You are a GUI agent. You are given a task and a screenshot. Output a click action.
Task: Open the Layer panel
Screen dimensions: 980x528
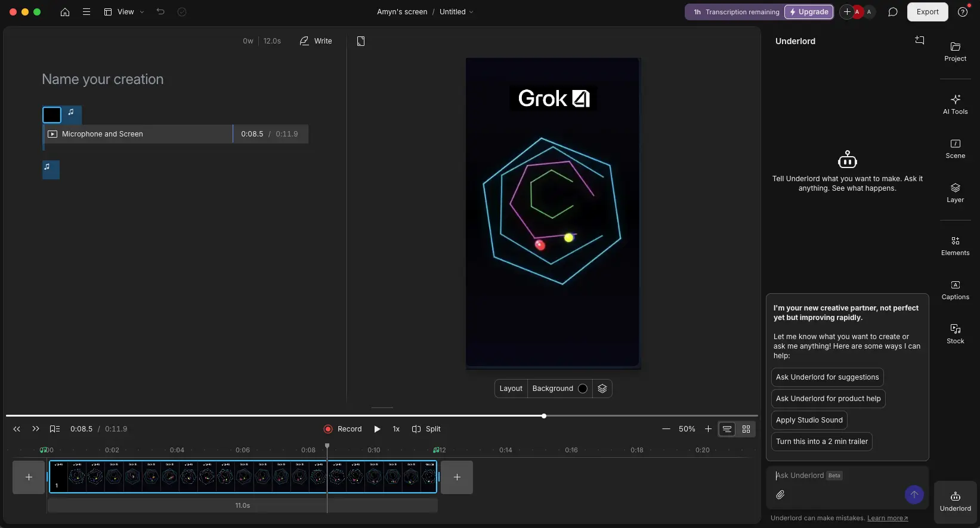[956, 193]
